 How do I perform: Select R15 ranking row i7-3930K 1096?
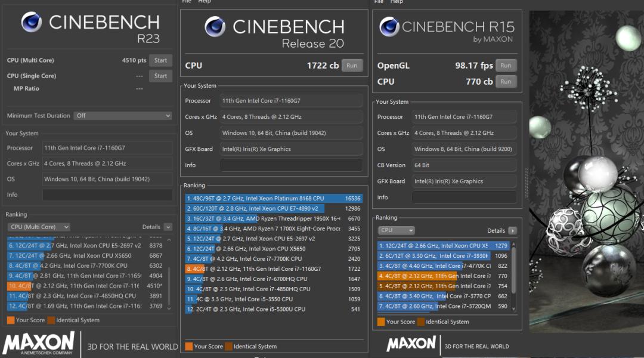(443, 255)
